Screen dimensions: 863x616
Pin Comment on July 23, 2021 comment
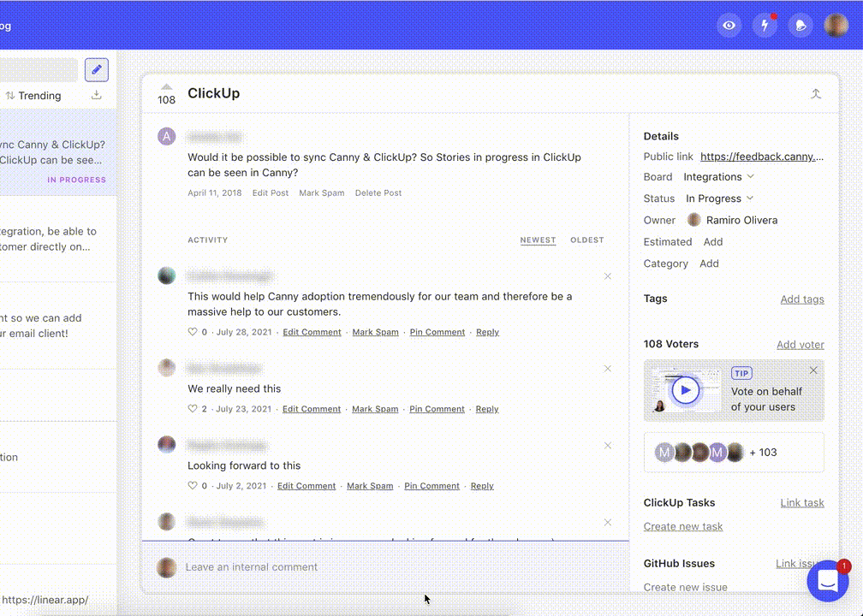437,409
